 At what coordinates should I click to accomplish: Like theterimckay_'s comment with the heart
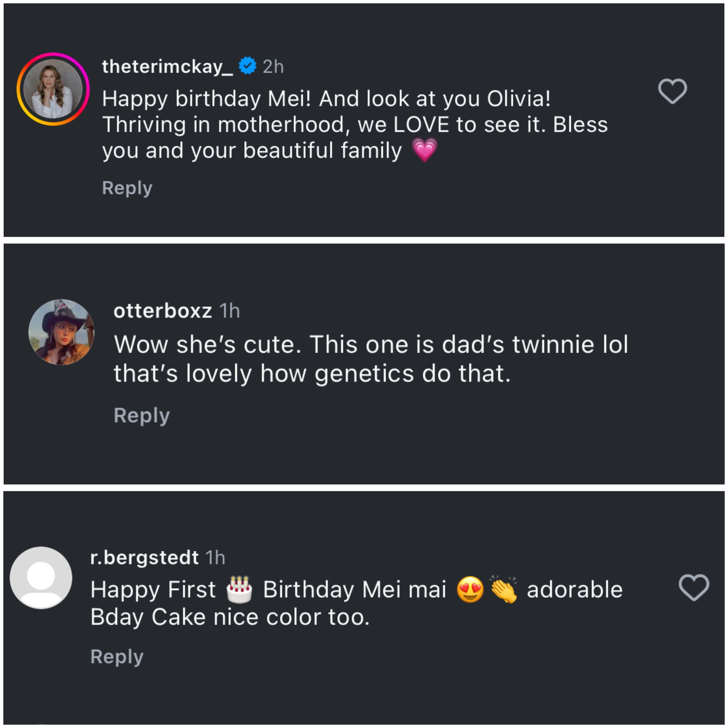coord(672,91)
